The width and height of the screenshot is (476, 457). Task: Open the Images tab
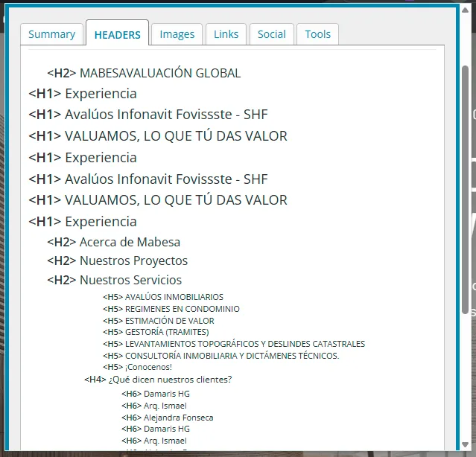pyautogui.click(x=177, y=34)
